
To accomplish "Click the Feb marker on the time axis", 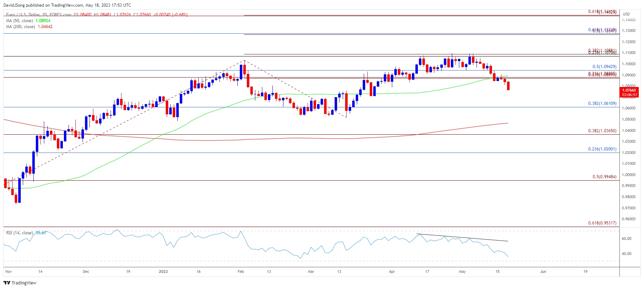I will [241, 271].
